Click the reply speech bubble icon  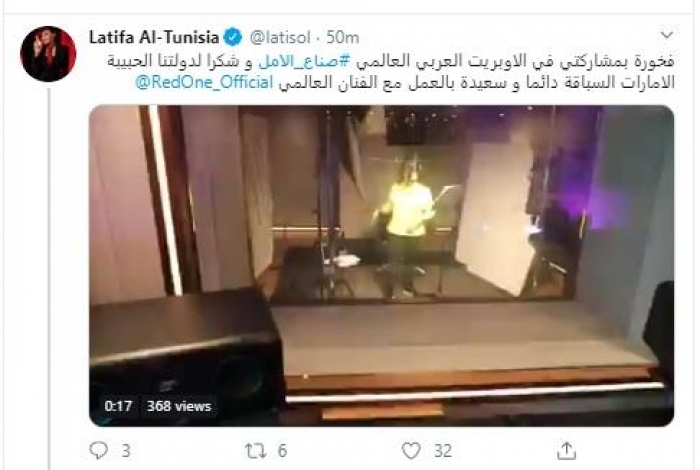tap(98, 450)
